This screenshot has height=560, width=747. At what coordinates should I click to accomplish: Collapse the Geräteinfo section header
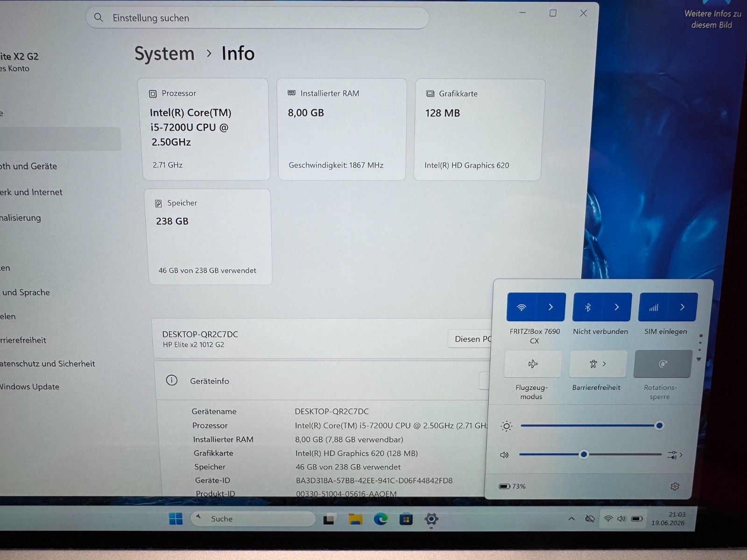click(322, 381)
